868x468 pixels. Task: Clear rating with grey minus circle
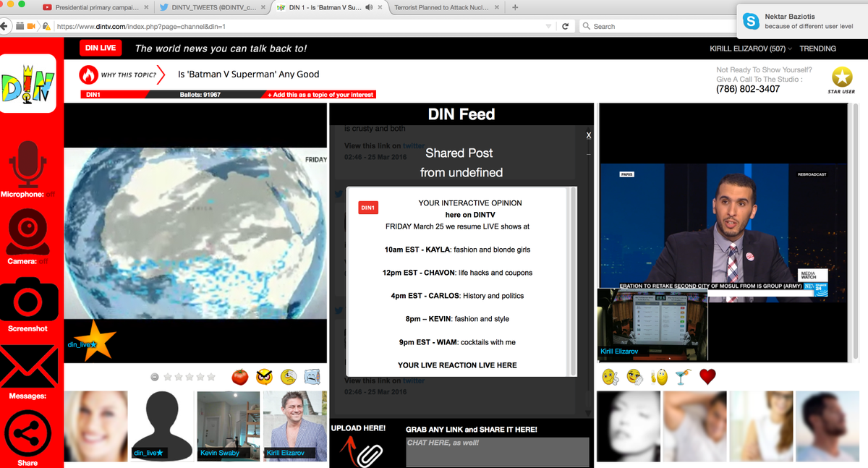(155, 377)
